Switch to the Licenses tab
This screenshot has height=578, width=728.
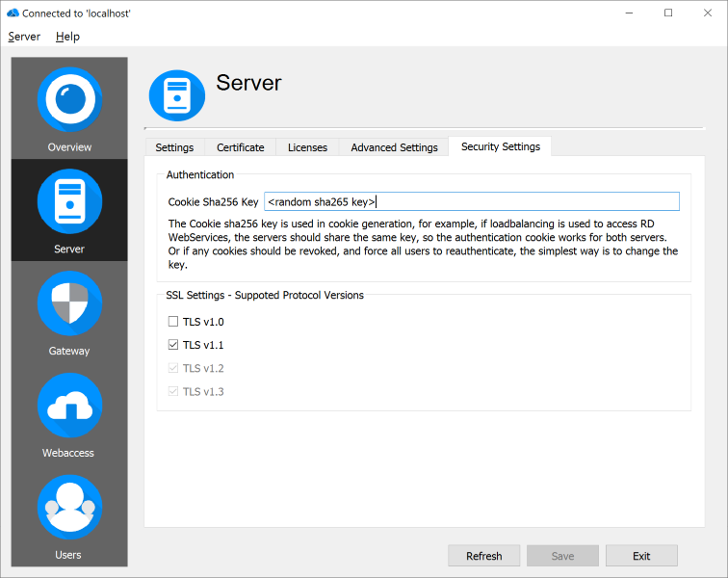point(307,147)
